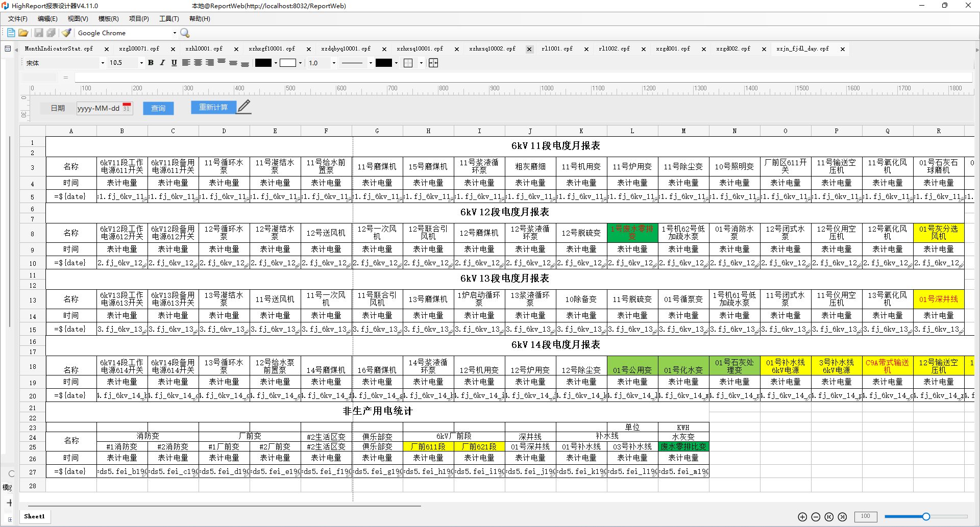
Task: Select the 6kV 11段电度月报表 title cell
Action: tap(556, 146)
